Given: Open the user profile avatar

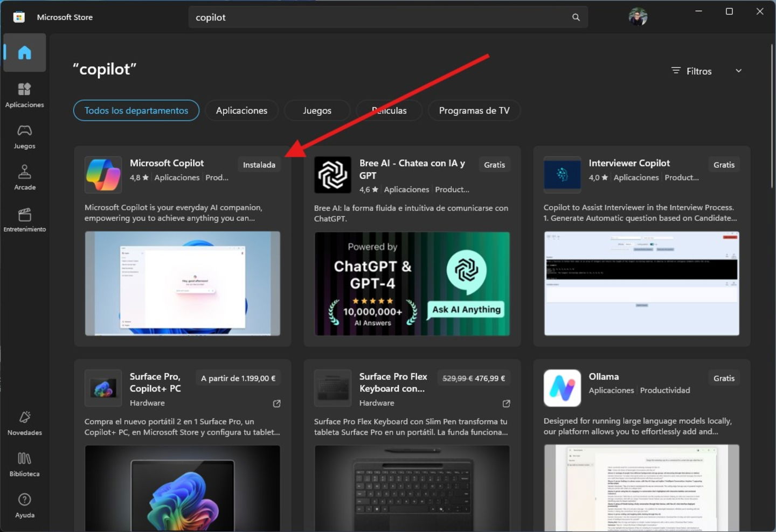Looking at the screenshot, I should [638, 17].
